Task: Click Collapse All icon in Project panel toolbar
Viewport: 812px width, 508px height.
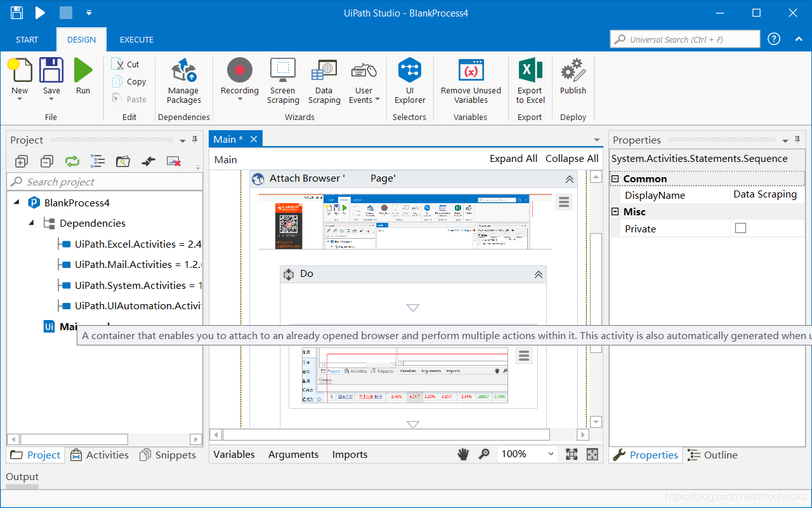Action: pyautogui.click(x=47, y=161)
